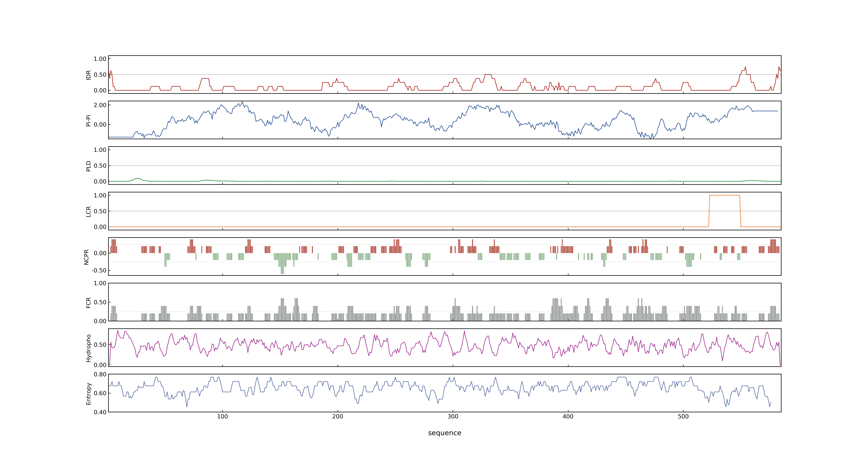Click the 1.00 tick on PLD axis
Screen dimensions: 868x463
100,150
